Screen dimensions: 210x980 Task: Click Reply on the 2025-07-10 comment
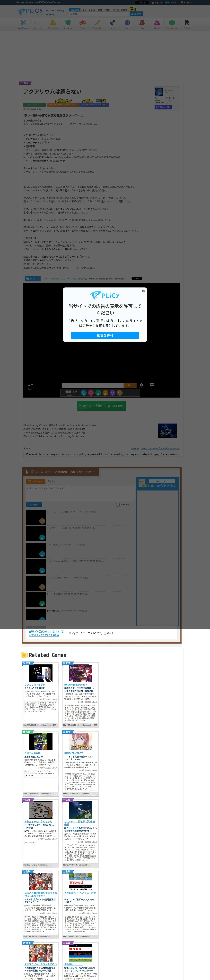point(94,512)
